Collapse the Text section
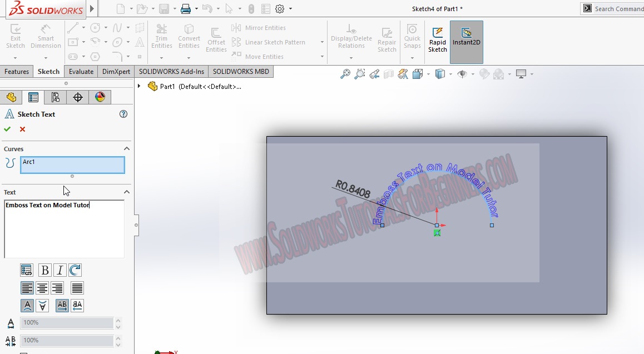Image resolution: width=644 pixels, height=354 pixels. 126,192
